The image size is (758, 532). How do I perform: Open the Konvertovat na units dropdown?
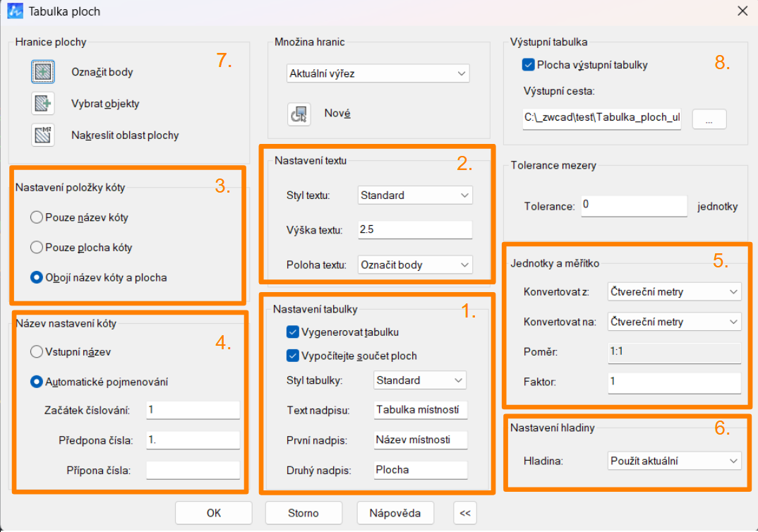674,322
